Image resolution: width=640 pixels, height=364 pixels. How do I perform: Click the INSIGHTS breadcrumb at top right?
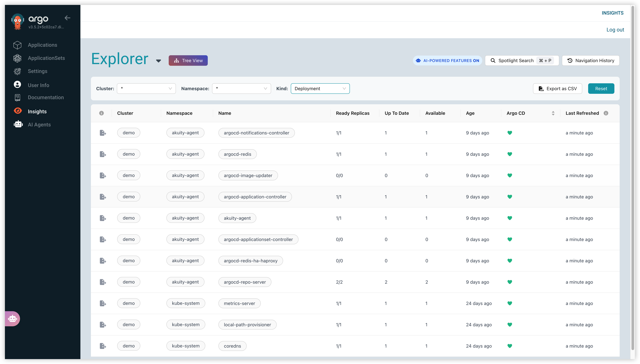click(x=612, y=13)
